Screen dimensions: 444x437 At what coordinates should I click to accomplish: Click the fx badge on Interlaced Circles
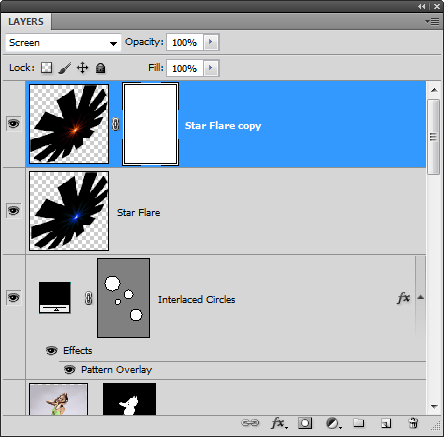pyautogui.click(x=403, y=298)
